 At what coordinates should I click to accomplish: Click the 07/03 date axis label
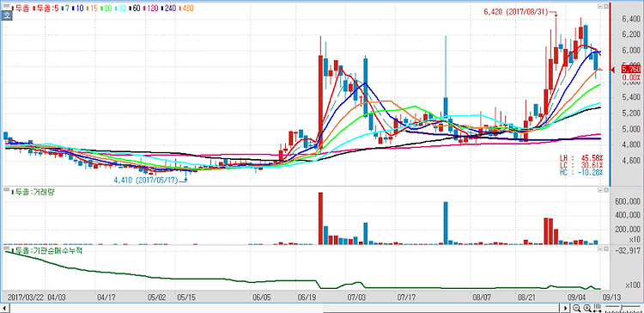tap(356, 297)
